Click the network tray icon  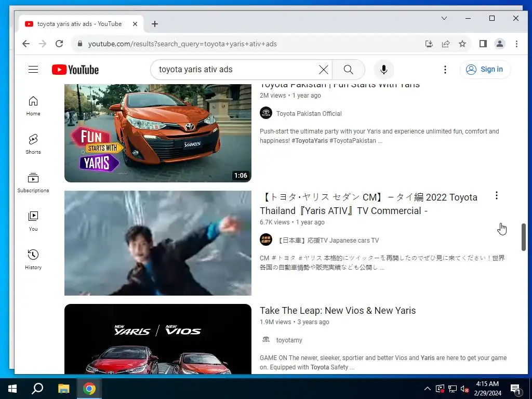[453, 389]
